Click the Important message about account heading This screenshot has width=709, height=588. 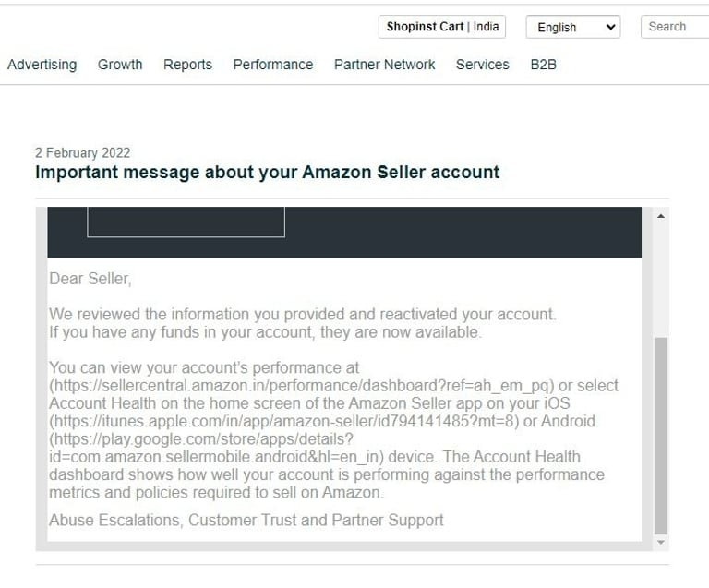(x=267, y=173)
